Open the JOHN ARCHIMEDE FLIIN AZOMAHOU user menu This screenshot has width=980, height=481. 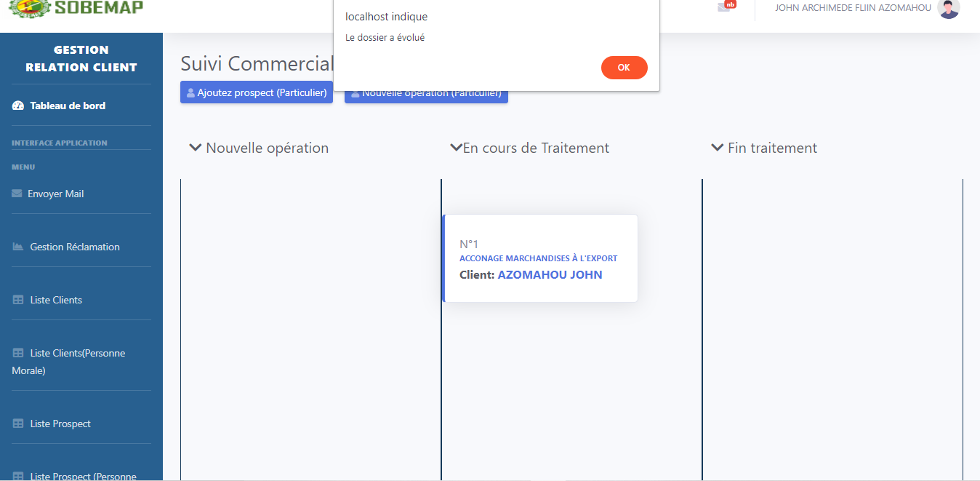852,8
